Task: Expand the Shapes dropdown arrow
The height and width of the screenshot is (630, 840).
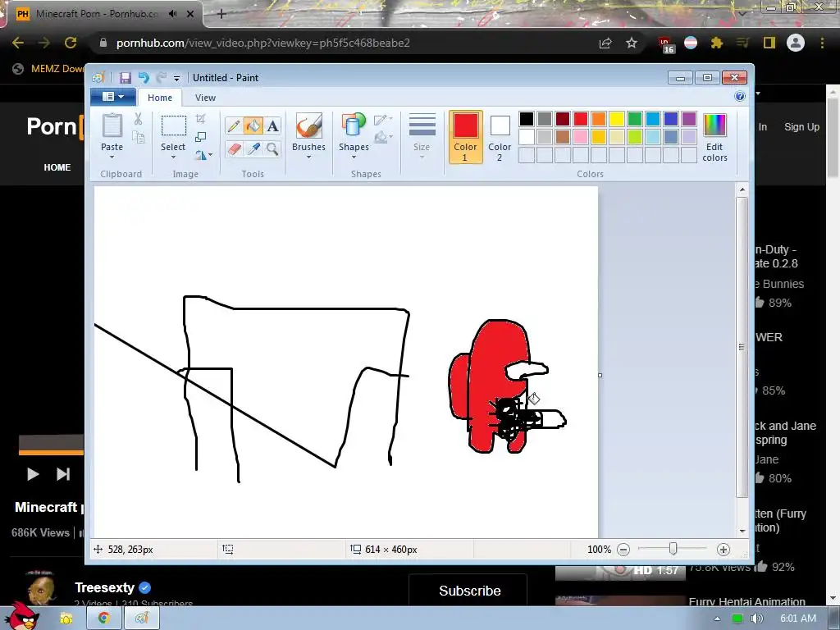Action: (354, 157)
